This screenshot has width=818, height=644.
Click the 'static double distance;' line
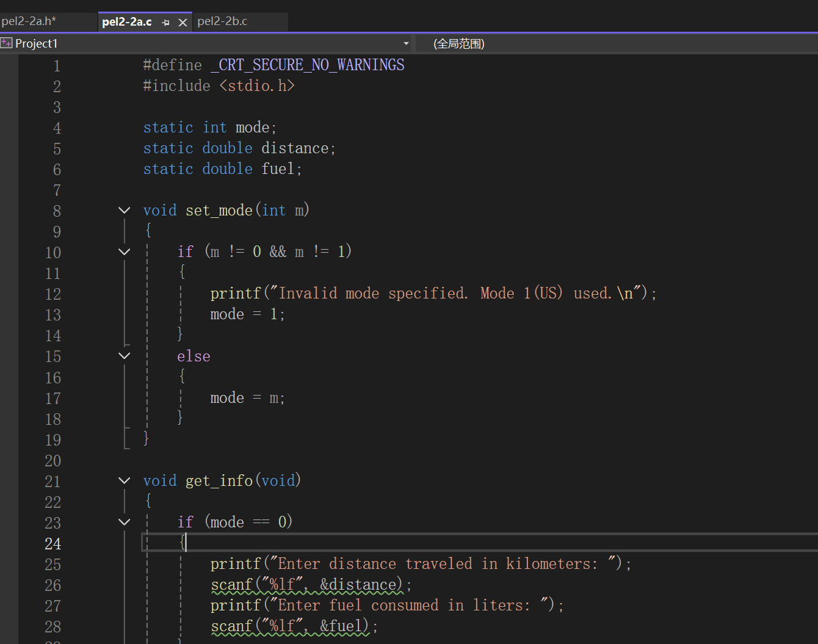click(239, 148)
